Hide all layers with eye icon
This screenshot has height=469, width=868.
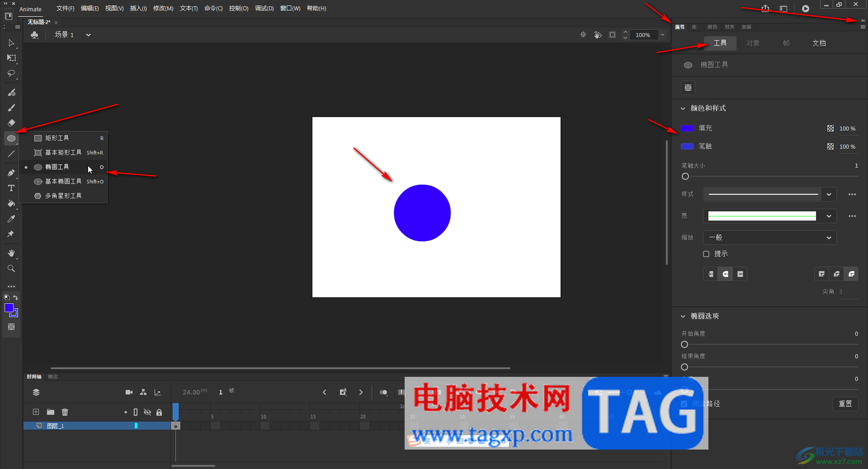point(147,412)
